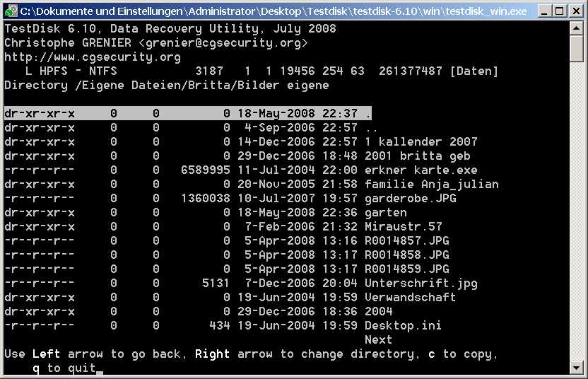Image resolution: width=588 pixels, height=379 pixels.
Task: Select the file 'R0014857.JPG'
Action: click(227, 240)
